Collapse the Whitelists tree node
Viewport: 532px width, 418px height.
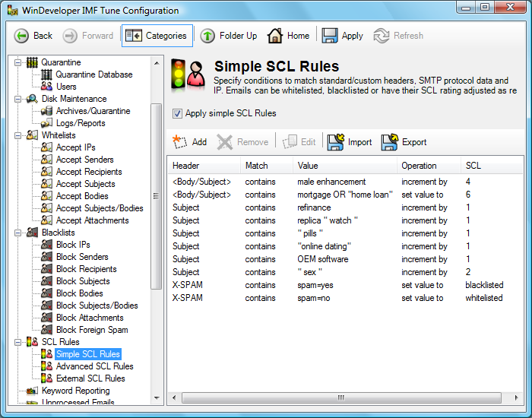[17, 135]
